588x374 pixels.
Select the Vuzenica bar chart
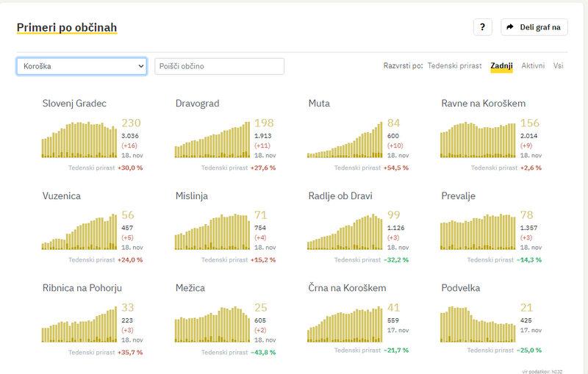click(x=79, y=232)
